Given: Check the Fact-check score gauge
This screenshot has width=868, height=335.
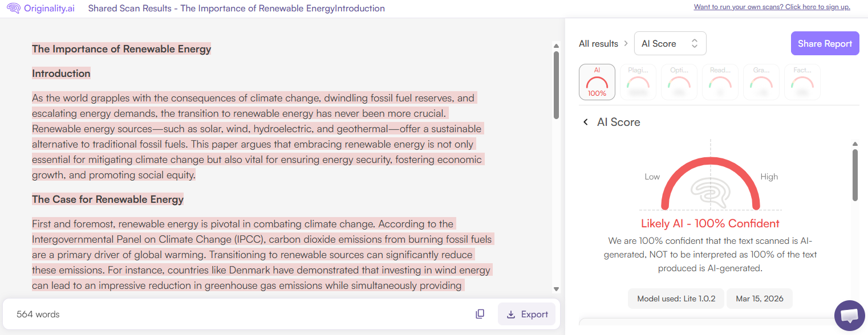Looking at the screenshot, I should [802, 81].
